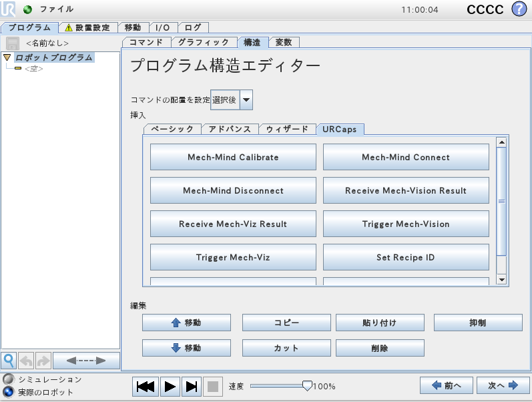Viewport: 532px width, 402px height.
Task: Insert Mech-Mind Calibrate command
Action: (x=233, y=157)
